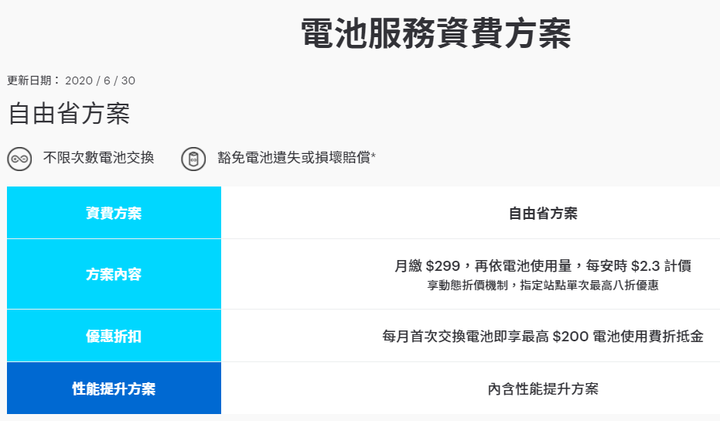Select the 優惠折扣 row header cell
720x421 pixels.
(x=114, y=336)
